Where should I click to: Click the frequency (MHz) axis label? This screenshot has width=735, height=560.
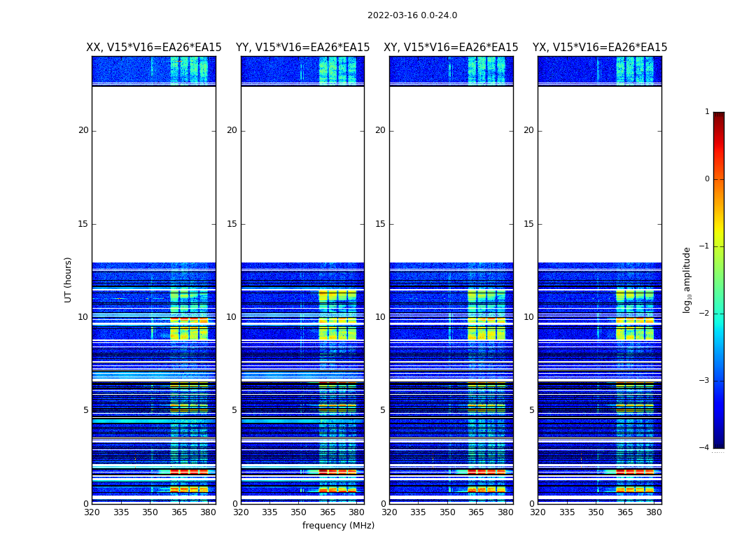coord(338,525)
